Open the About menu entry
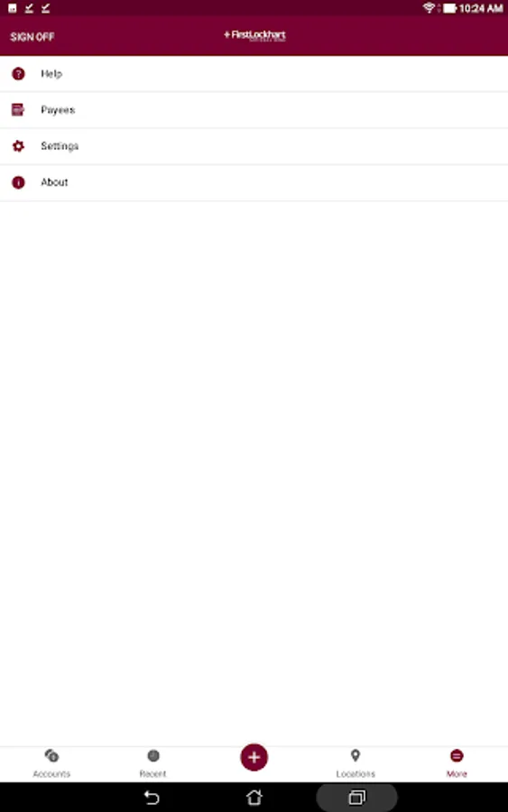The image size is (508, 812). (x=254, y=182)
